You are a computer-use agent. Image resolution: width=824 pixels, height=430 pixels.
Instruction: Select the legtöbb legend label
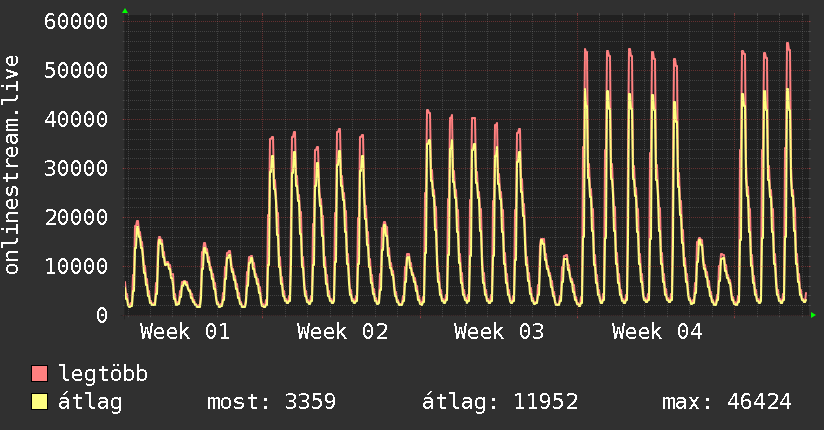(104, 375)
